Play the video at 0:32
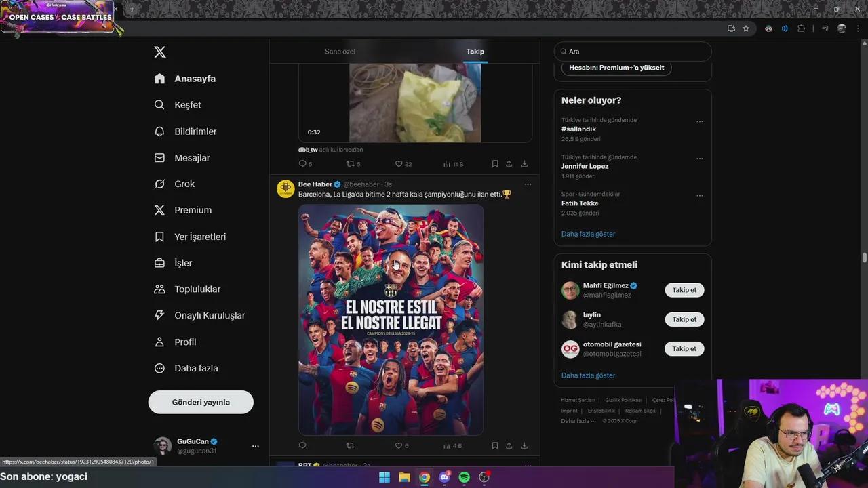This screenshot has width=868, height=488. pos(415,103)
